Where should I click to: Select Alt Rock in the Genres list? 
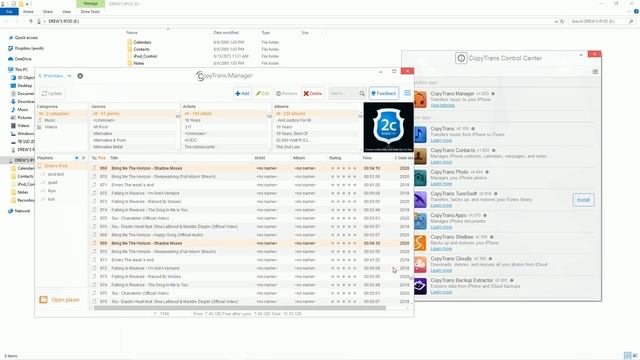tap(100, 127)
